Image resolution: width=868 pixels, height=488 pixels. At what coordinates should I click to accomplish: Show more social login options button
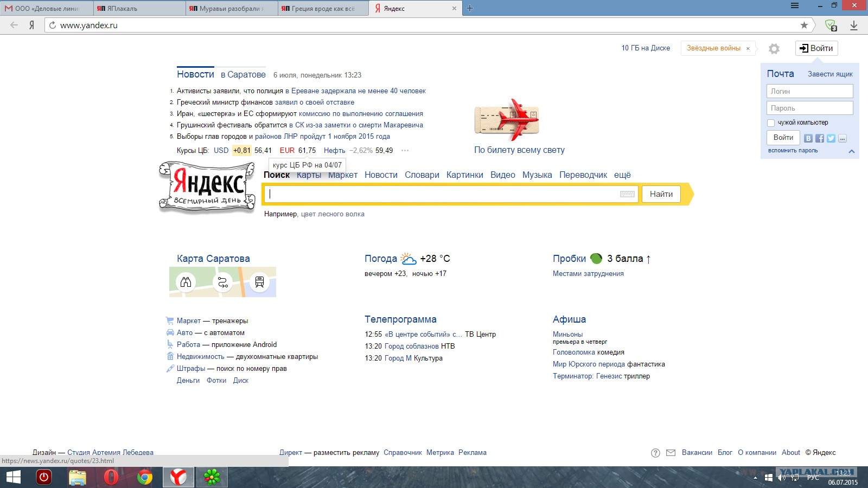(x=843, y=138)
